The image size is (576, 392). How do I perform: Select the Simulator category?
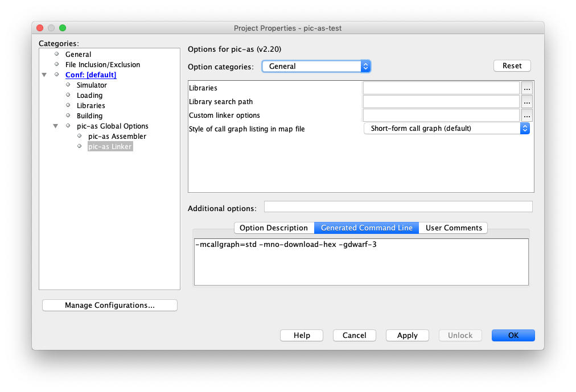pos(92,85)
